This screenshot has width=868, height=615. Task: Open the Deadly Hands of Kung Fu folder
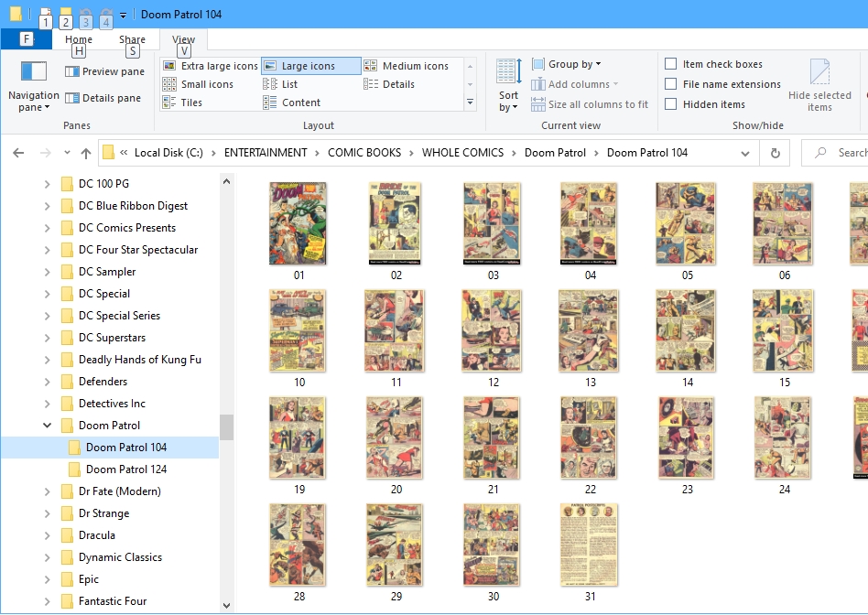point(139,360)
